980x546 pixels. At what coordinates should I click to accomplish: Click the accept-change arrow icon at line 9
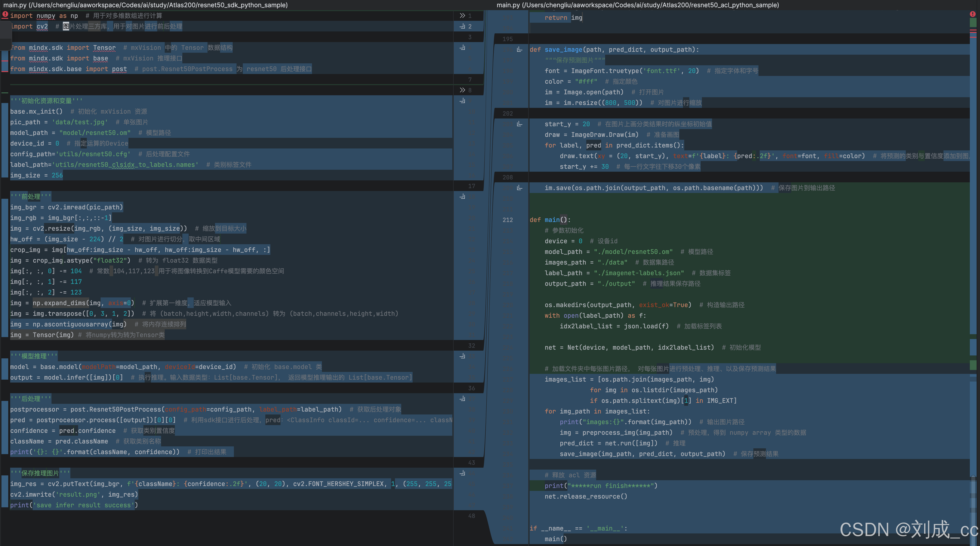click(462, 101)
